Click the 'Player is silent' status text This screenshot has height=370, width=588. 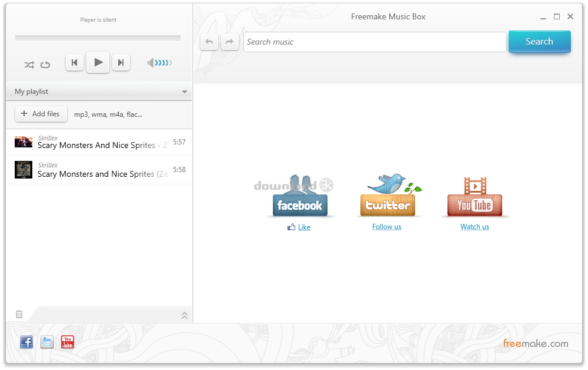tap(98, 20)
